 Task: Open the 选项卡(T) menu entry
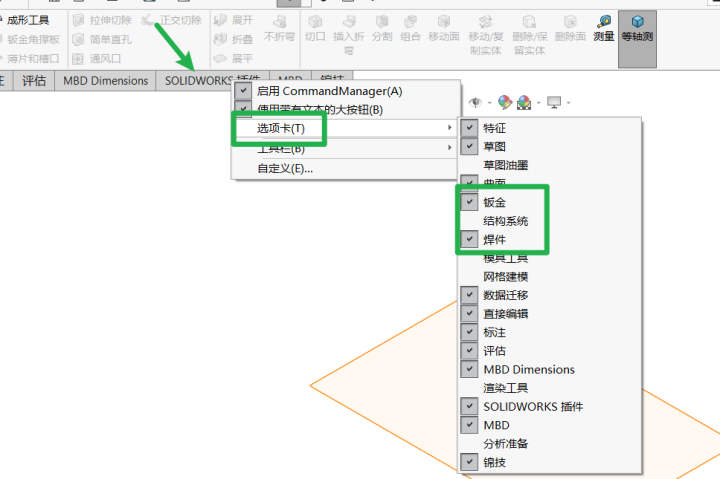click(345, 128)
